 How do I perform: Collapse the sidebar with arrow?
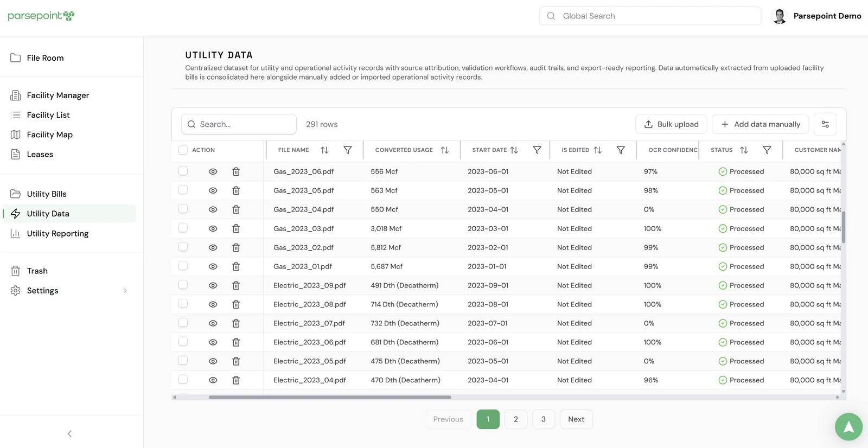69,434
